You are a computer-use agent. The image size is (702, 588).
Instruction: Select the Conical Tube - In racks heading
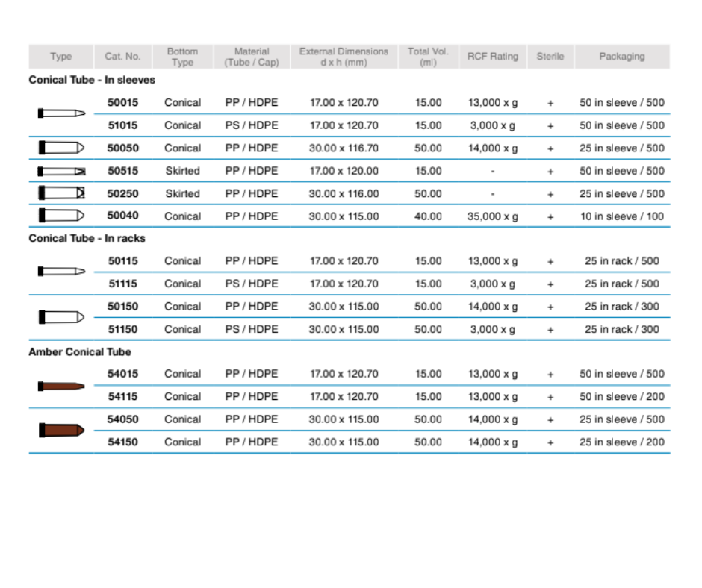tap(87, 238)
